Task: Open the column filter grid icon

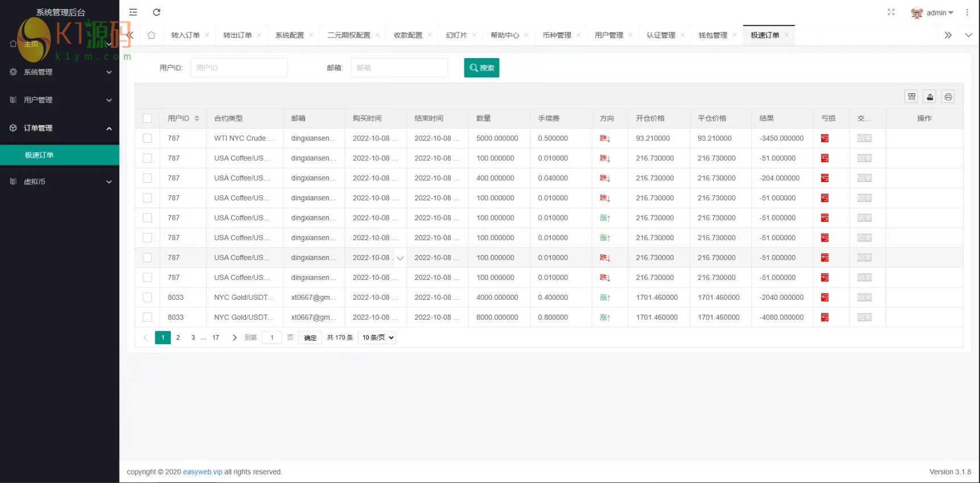Action: pos(911,97)
